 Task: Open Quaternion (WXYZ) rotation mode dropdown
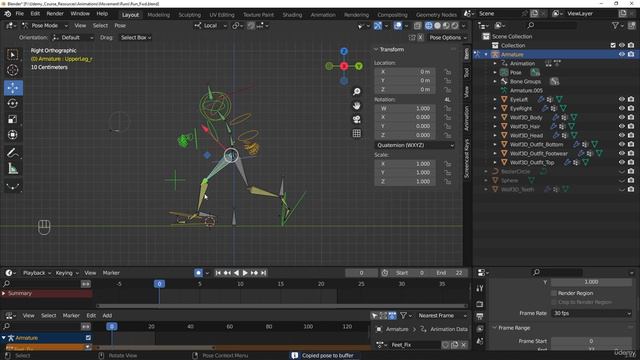[x=415, y=145]
